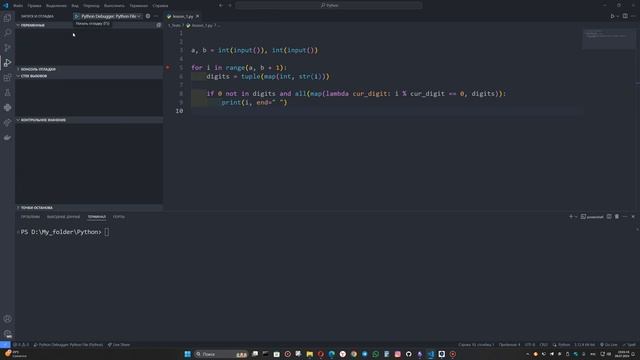Start debugging with green play button

[x=76, y=16]
